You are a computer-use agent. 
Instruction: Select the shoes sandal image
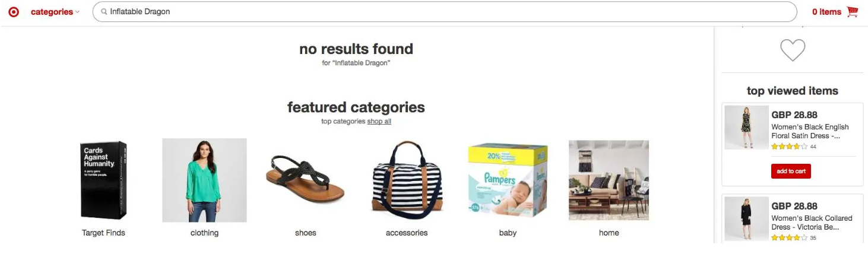306,180
